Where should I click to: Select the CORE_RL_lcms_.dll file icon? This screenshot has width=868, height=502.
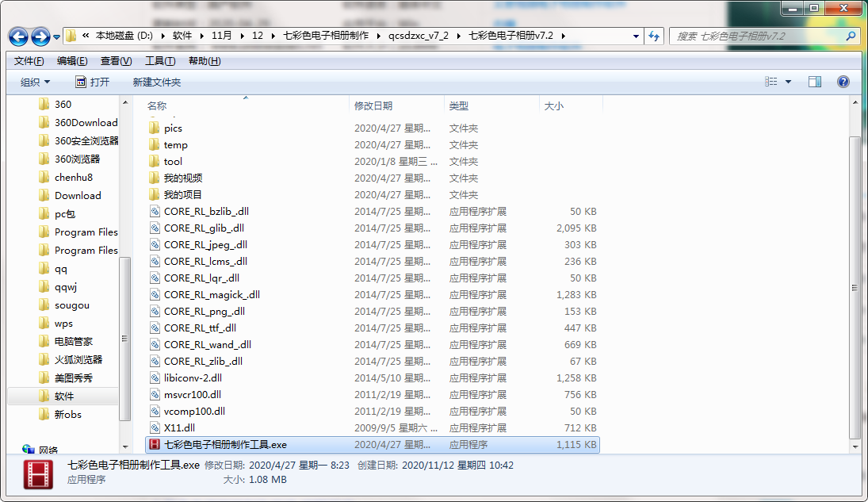155,261
